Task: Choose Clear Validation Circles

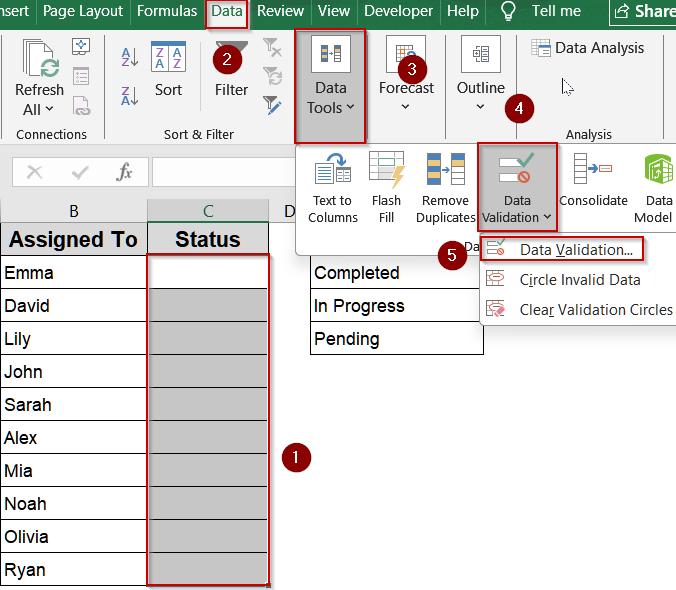Action: tap(578, 309)
